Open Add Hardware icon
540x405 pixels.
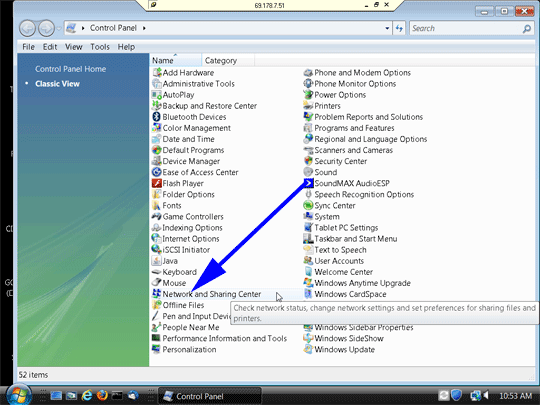[x=157, y=73]
